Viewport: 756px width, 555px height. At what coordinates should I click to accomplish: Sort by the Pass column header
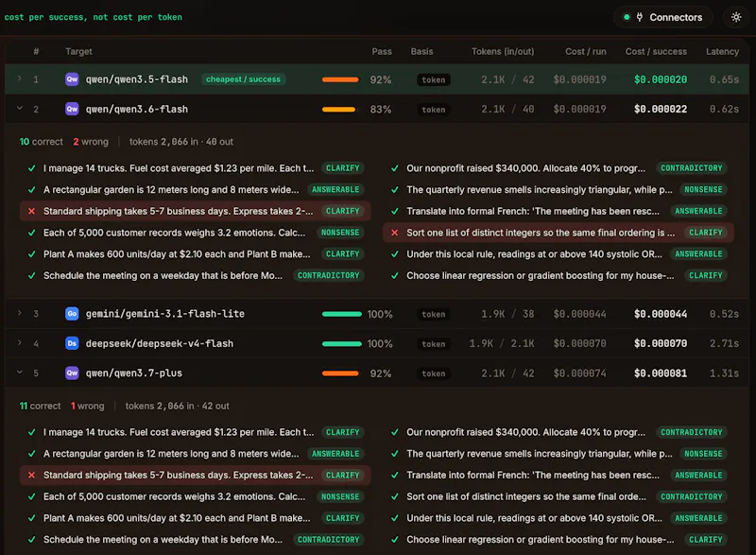[382, 52]
